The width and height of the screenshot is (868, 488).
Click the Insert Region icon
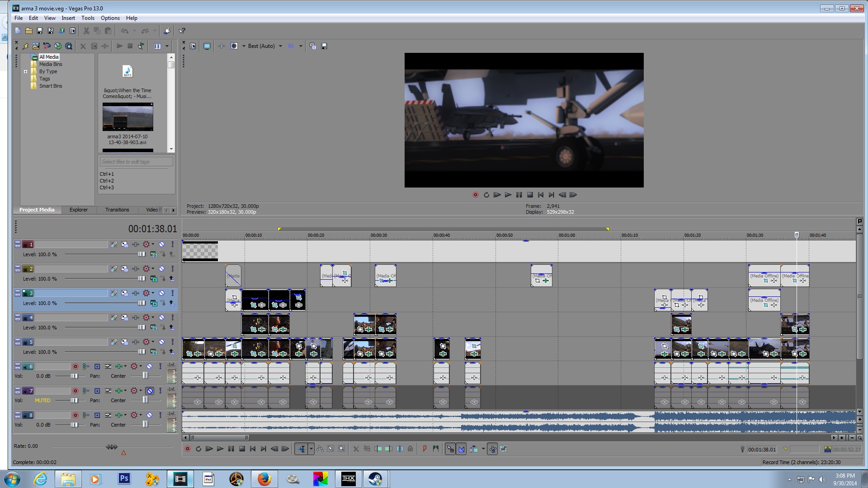coord(435,449)
